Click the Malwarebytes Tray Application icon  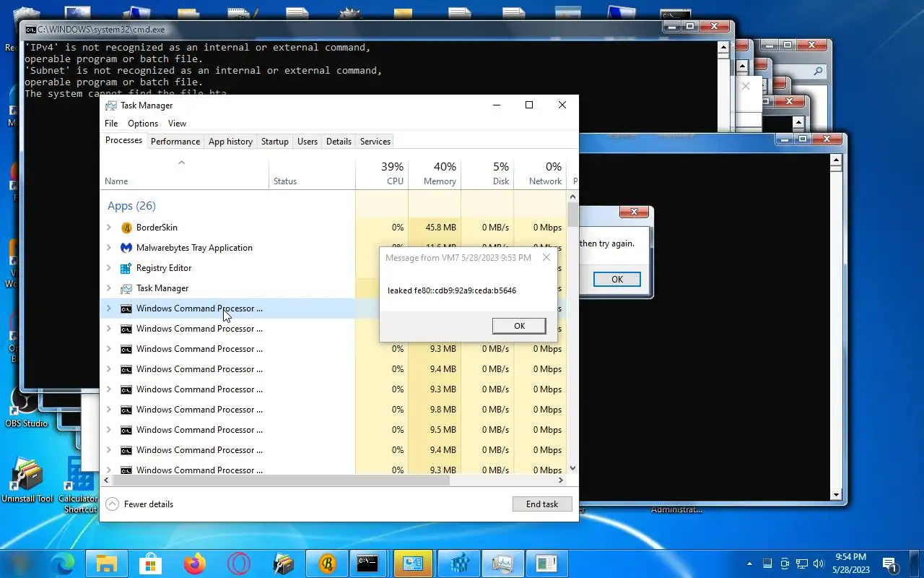click(126, 248)
